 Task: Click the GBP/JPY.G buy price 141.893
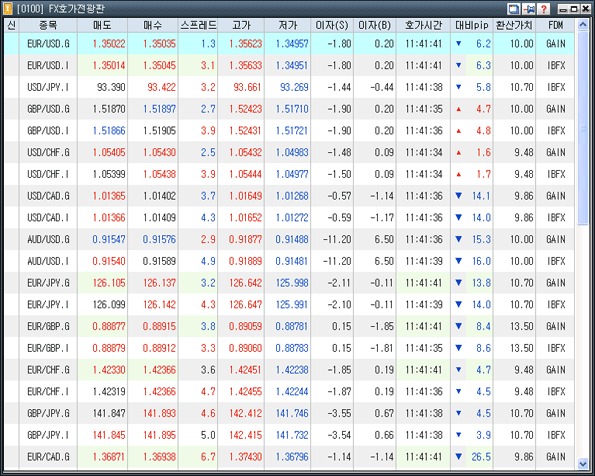159,413
